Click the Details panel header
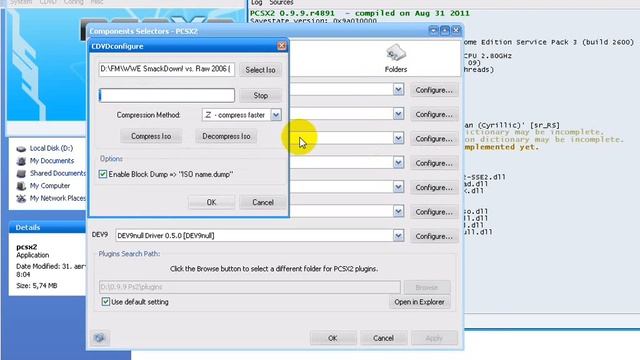Viewport: 640px width, 360px height. pyautogui.click(x=47, y=227)
